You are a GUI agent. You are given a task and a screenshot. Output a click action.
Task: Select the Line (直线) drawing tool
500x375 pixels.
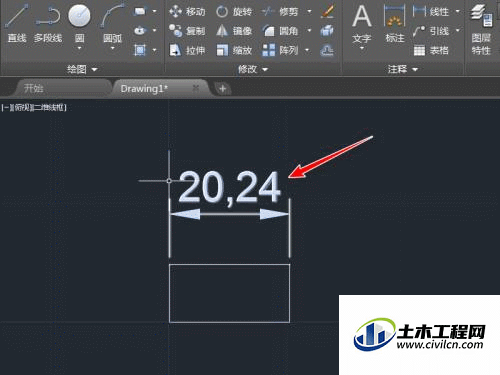click(x=17, y=23)
